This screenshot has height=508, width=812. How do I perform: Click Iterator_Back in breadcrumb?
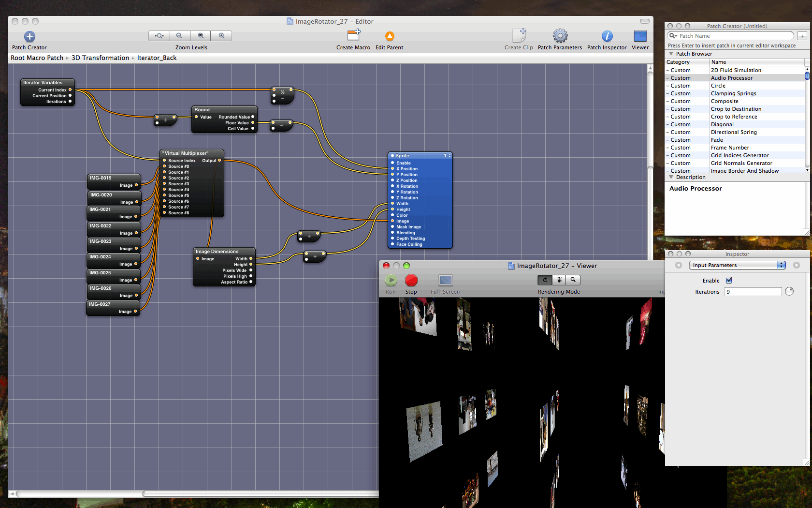[x=157, y=58]
